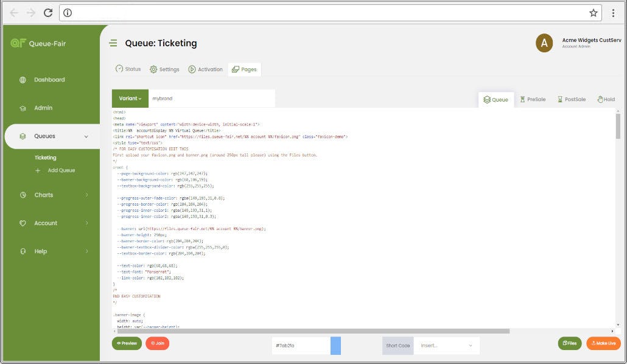Click the Queue-Fair logo
Screen dimensions: 627x364
click(19, 43)
